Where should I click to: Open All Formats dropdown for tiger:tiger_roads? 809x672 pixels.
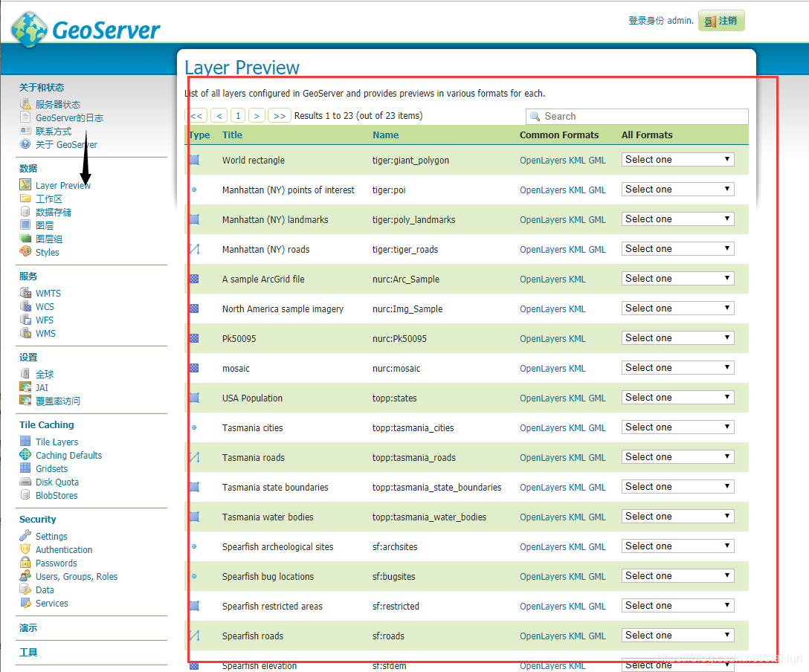[677, 249]
